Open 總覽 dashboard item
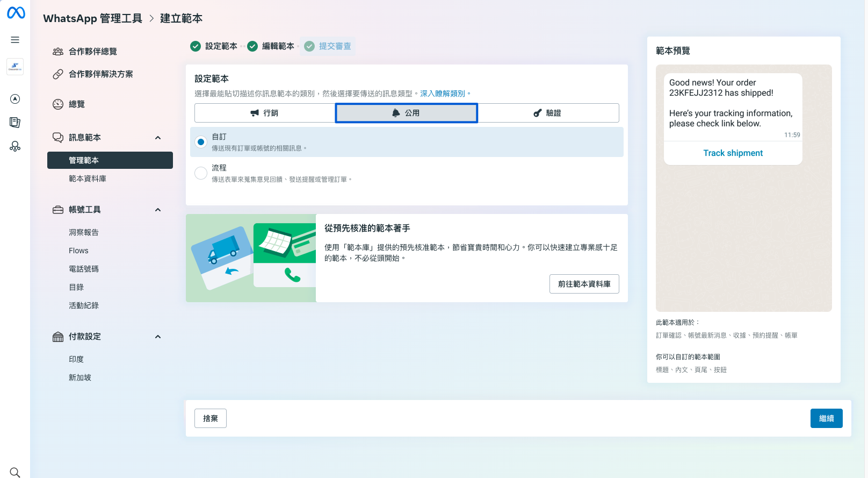 tap(76, 104)
